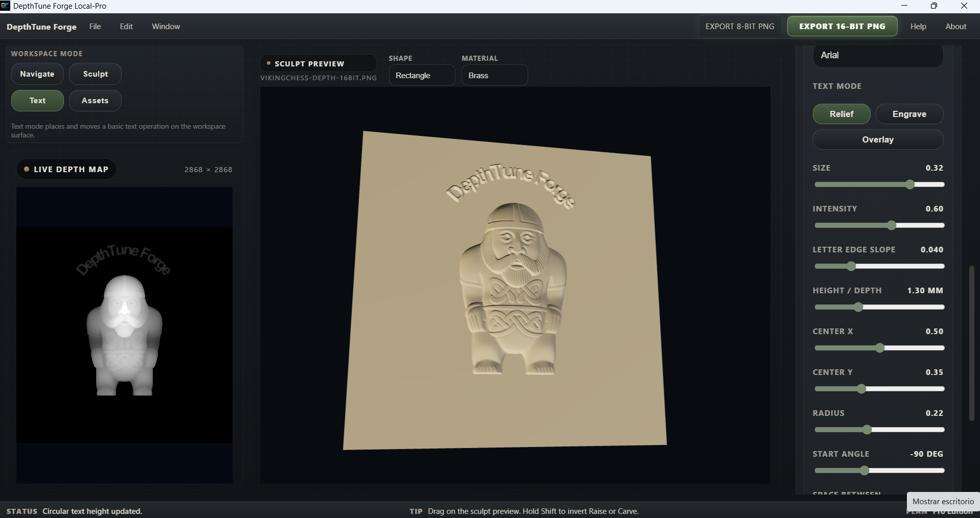
Task: Open the Window menu
Action: (166, 27)
